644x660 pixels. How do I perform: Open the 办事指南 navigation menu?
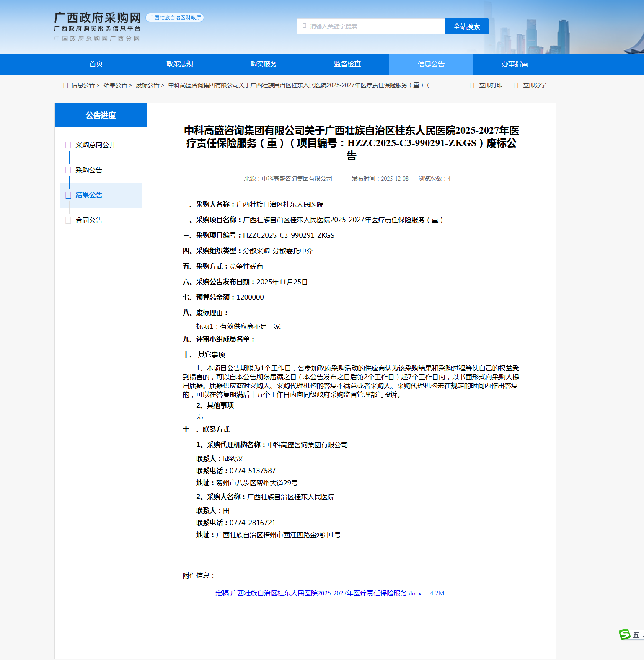point(515,64)
